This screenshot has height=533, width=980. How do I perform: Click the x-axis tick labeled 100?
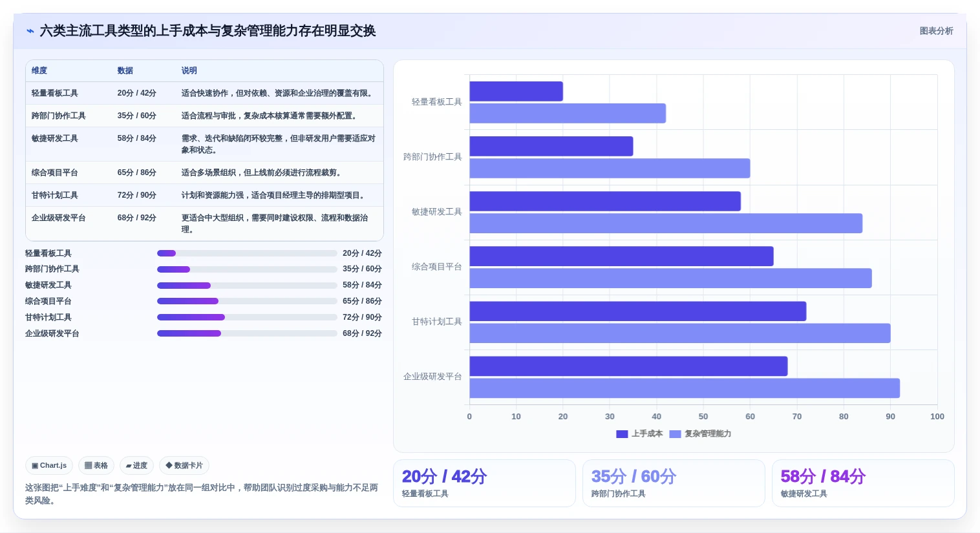click(x=937, y=417)
